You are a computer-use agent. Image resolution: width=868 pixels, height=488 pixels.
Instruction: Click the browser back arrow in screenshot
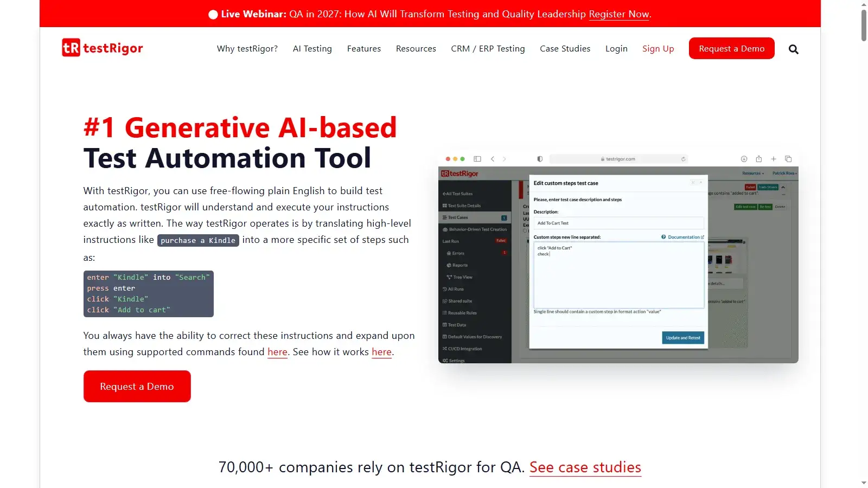click(492, 159)
